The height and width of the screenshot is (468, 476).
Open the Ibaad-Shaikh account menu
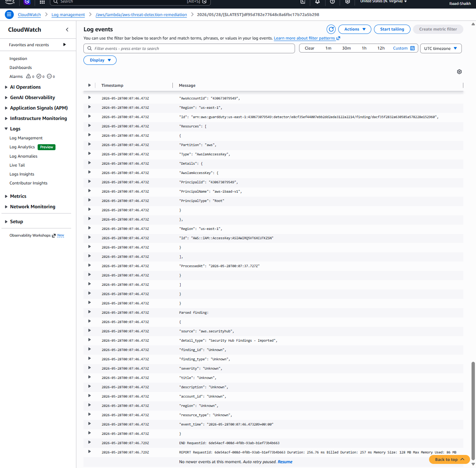460,3
